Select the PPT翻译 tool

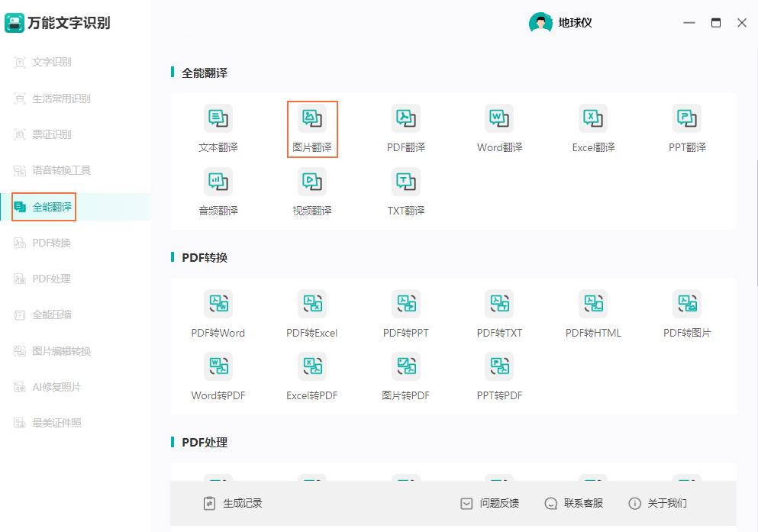[686, 127]
